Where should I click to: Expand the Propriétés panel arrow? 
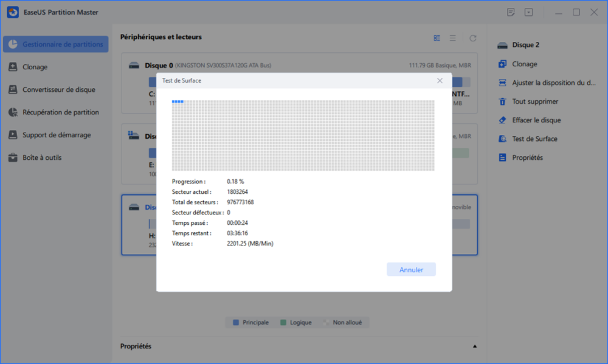point(474,346)
